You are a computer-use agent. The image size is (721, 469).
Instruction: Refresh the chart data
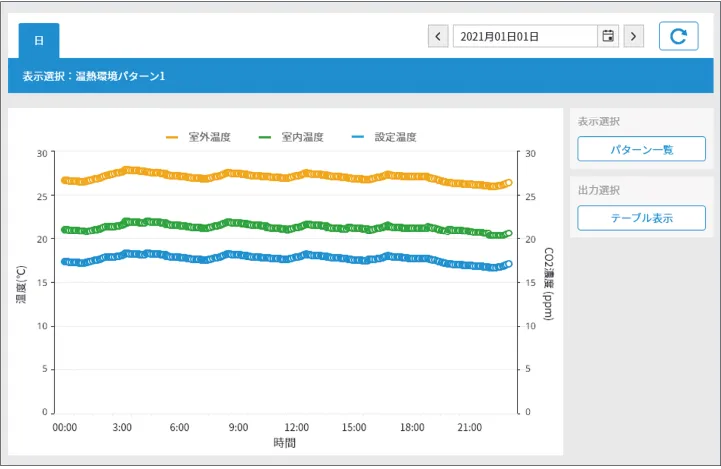(678, 36)
